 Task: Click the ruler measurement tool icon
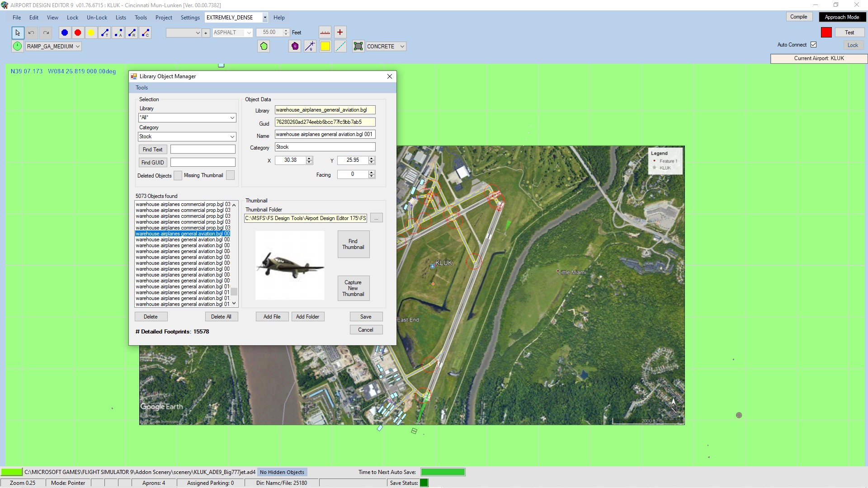pyautogui.click(x=325, y=33)
